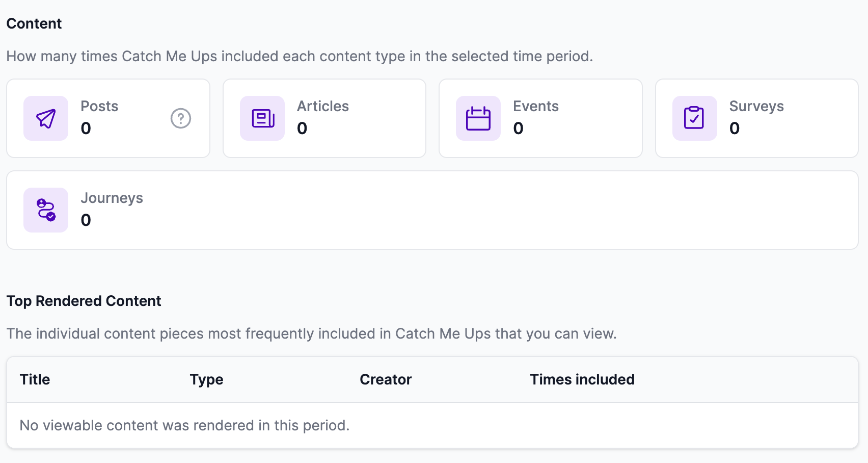This screenshot has height=463, width=868.
Task: Open the Posts help question mark
Action: pos(181,118)
